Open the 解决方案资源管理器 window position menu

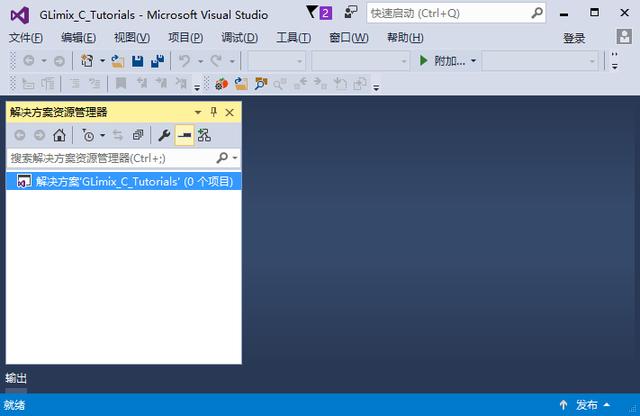point(198,112)
